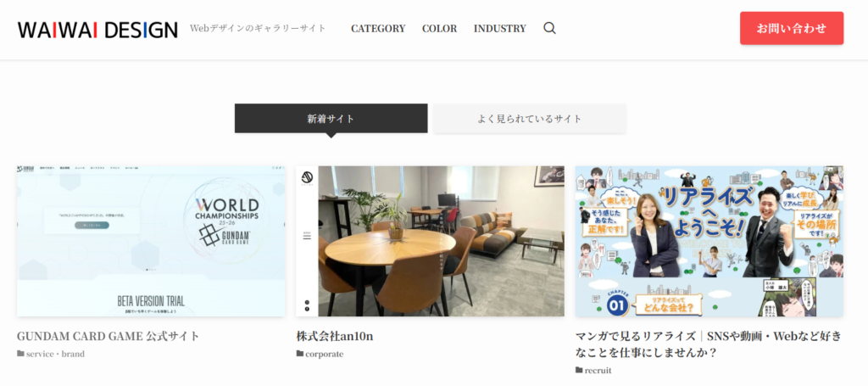
Task: Click folder icon beside recruit tag
Action: tap(579, 371)
